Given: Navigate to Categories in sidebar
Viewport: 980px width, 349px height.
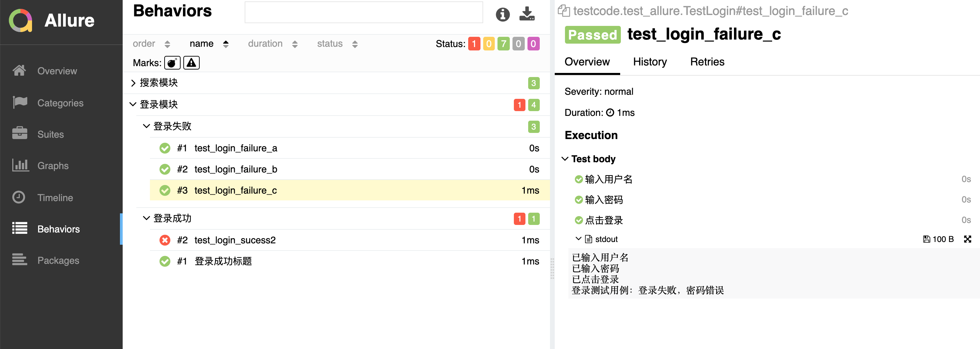Looking at the screenshot, I should [x=60, y=103].
